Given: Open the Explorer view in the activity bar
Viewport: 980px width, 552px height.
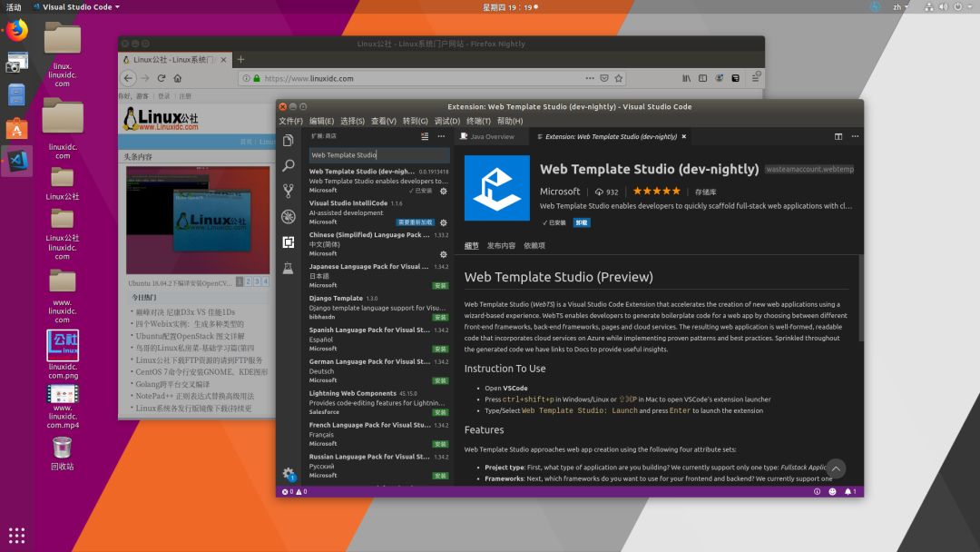Looking at the screenshot, I should [290, 141].
